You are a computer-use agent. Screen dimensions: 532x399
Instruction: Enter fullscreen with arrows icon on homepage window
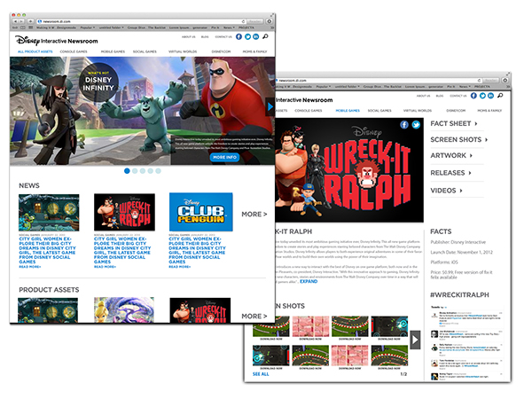click(x=272, y=15)
